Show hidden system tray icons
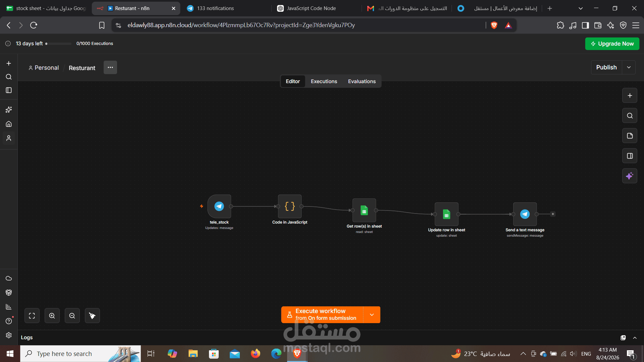This screenshot has height=362, width=644. click(523, 354)
